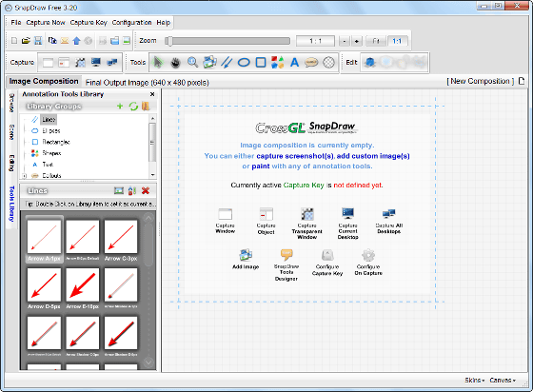The height and width of the screenshot is (392, 533).
Task: Select the ellipse drawing tool
Action: point(244,63)
